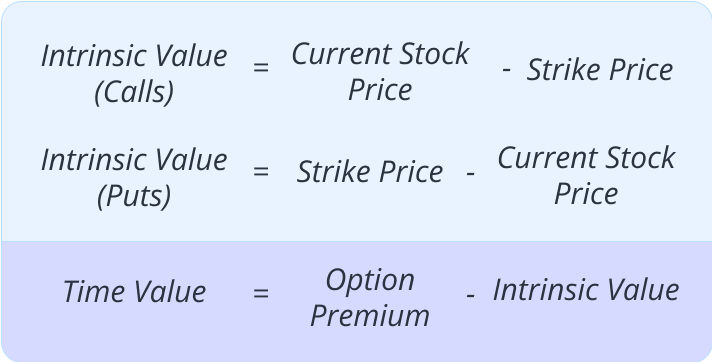The image size is (712, 362).
Task: Click the word '(Puts)' under Intrinsic Value
Action: pos(134,197)
